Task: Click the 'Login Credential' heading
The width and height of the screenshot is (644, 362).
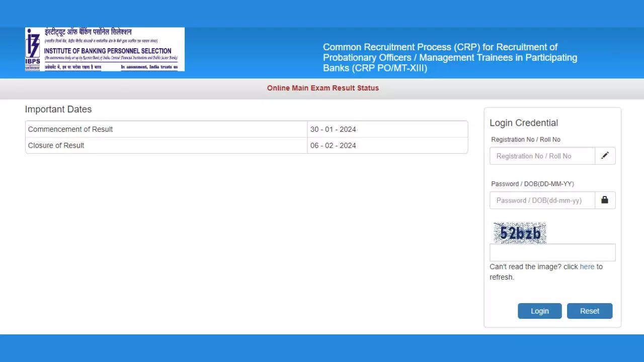Action: [x=524, y=123]
